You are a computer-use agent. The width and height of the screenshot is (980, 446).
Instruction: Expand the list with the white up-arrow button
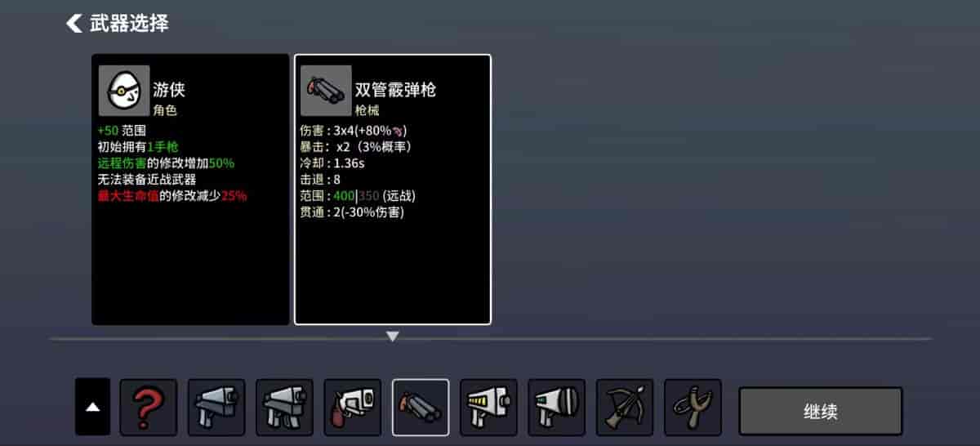tap(92, 407)
